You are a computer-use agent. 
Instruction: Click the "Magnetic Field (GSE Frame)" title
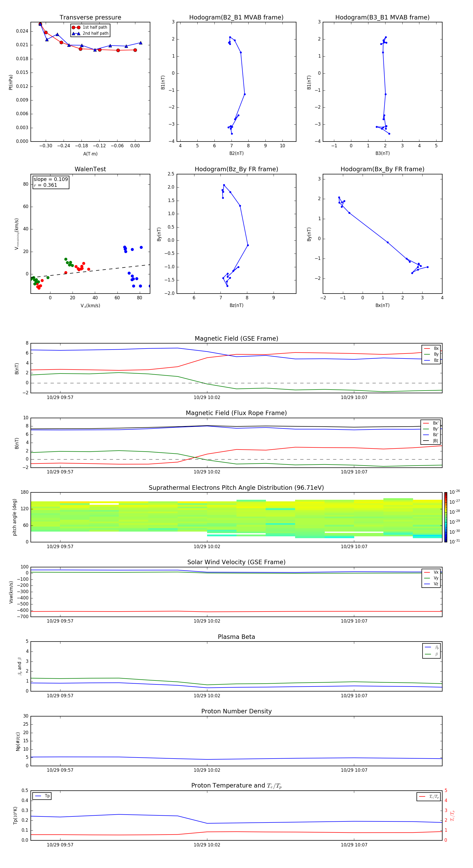(236, 339)
